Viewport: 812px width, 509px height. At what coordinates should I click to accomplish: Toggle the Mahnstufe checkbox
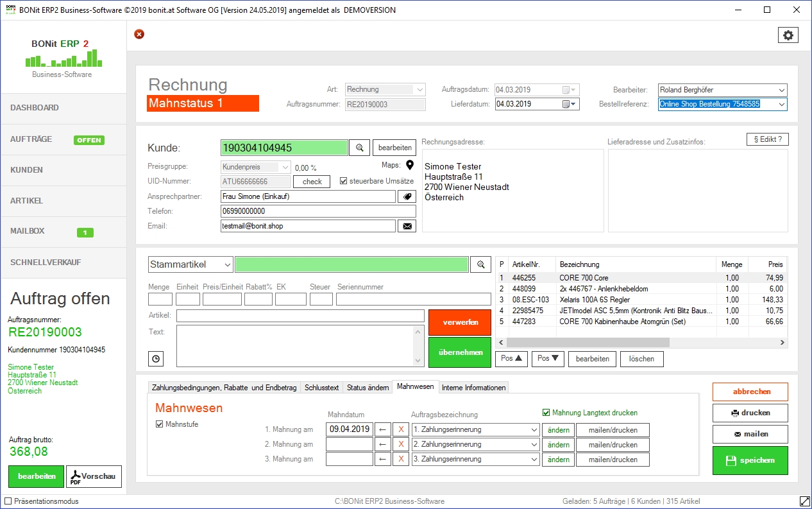point(160,424)
